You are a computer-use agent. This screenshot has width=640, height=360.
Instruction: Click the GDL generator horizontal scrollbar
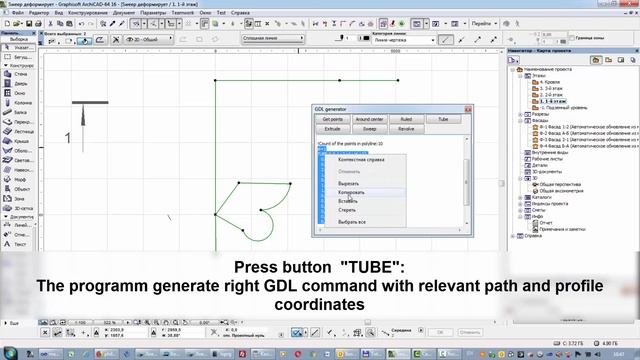pyautogui.click(x=390, y=230)
